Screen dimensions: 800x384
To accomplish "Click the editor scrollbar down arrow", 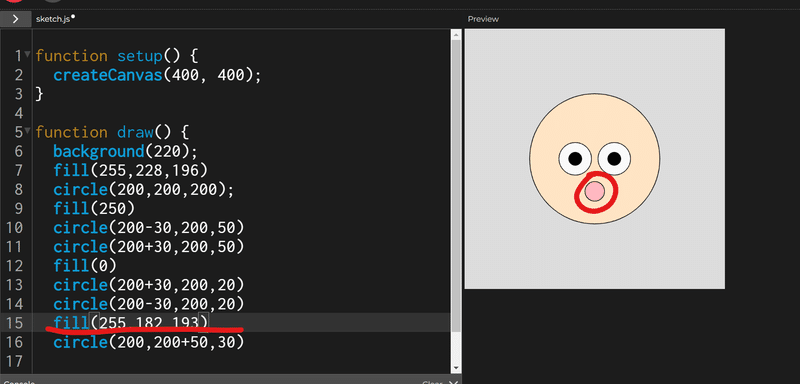I will [456, 367].
